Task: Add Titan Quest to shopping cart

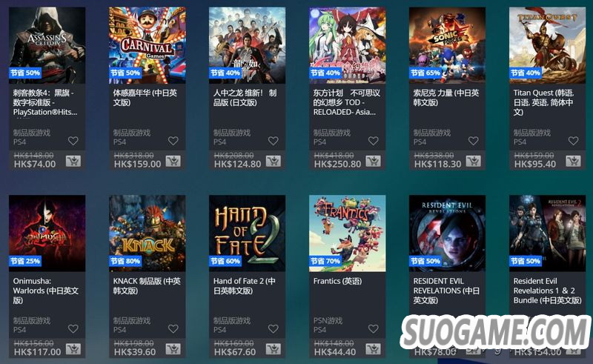Action: click(x=573, y=162)
